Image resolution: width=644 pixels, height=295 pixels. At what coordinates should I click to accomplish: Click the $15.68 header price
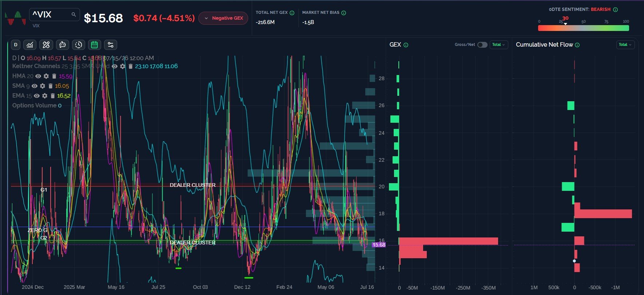pos(103,18)
